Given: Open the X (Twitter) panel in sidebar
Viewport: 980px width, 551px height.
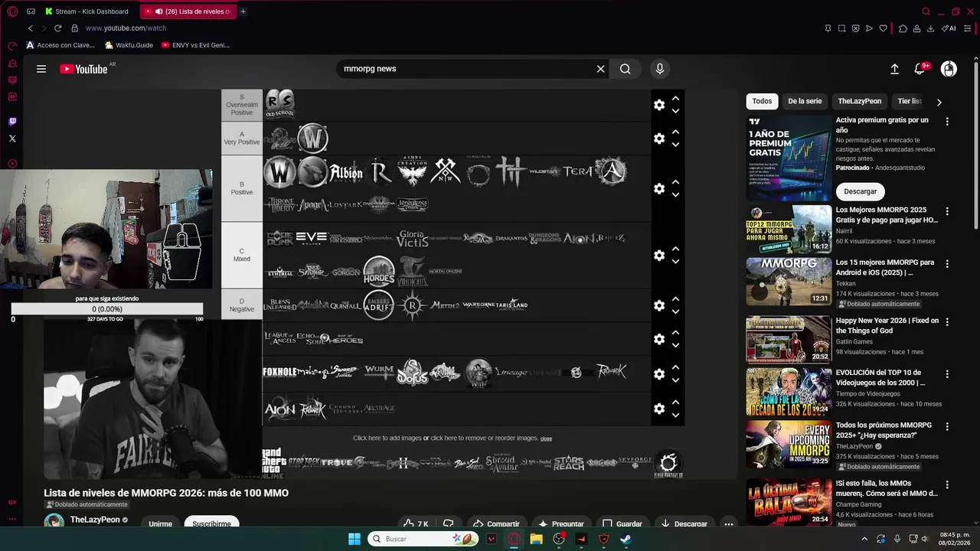Looking at the screenshot, I should (x=12, y=139).
